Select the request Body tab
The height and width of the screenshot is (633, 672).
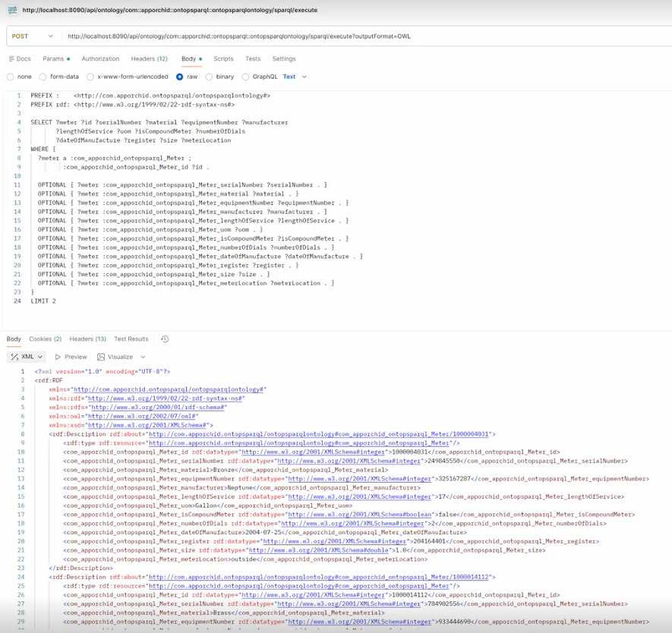(191, 58)
